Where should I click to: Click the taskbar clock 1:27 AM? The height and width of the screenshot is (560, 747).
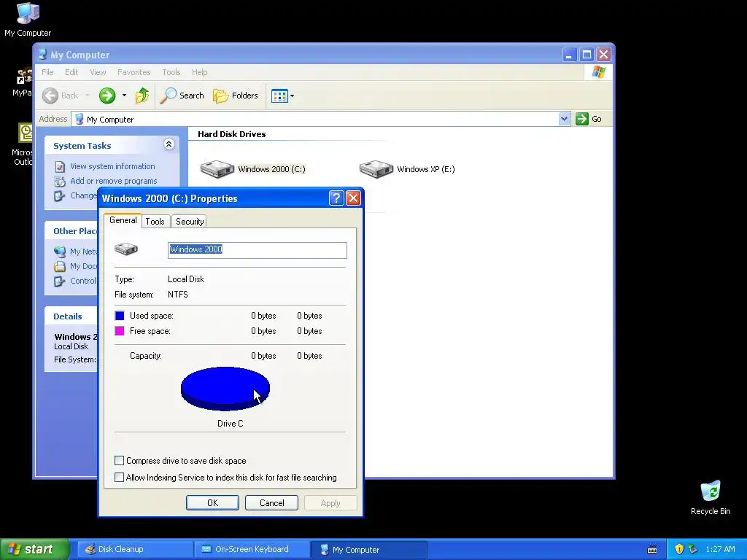[x=720, y=549]
